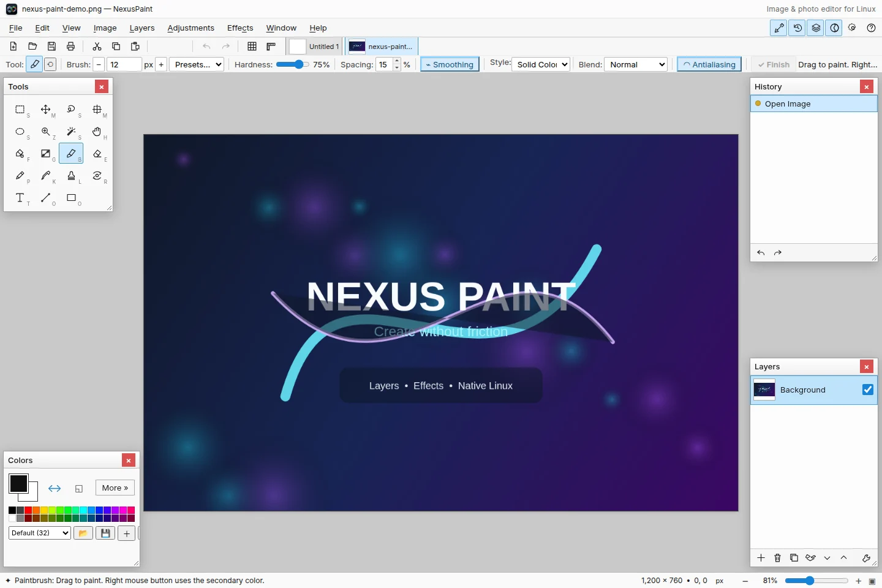
Task: Click the Open Image history entry
Action: [x=814, y=104]
